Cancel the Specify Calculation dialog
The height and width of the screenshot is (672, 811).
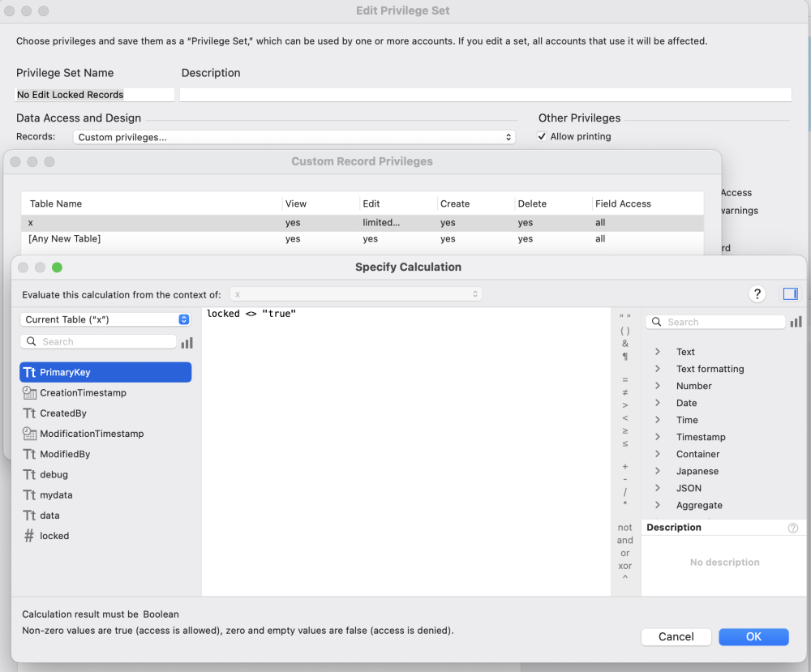[676, 637]
